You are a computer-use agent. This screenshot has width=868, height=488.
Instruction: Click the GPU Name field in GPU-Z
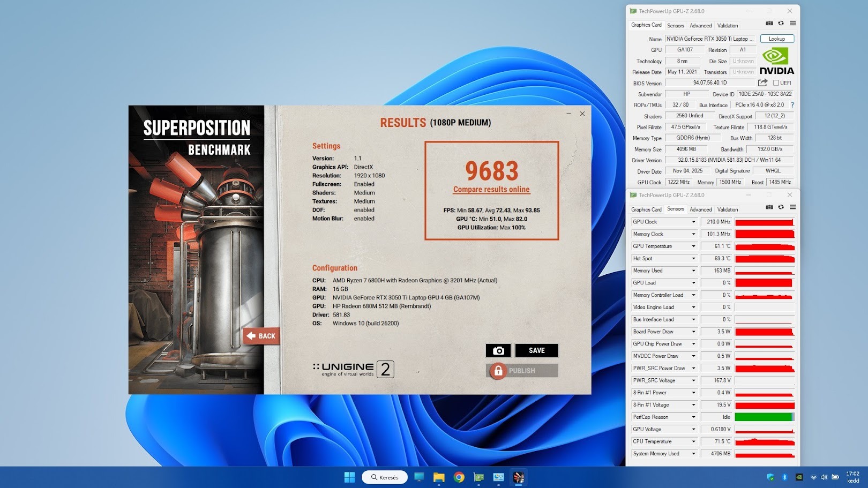(710, 39)
